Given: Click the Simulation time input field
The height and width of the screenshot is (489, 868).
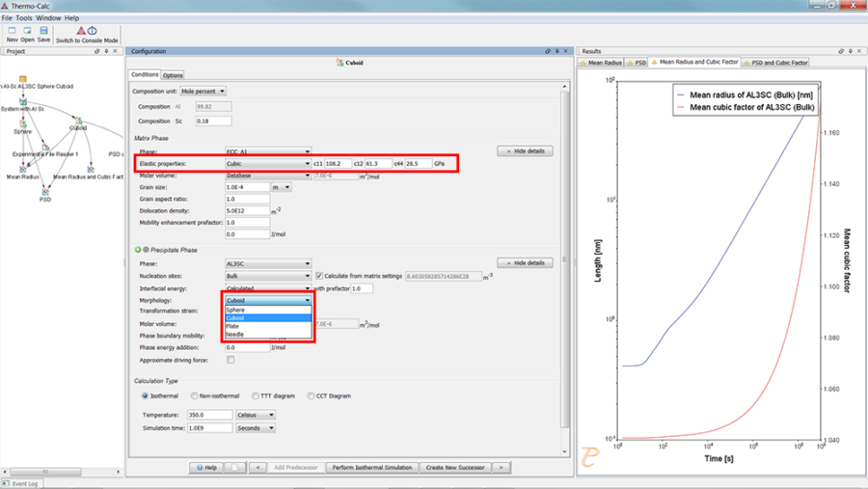Looking at the screenshot, I should [x=204, y=427].
